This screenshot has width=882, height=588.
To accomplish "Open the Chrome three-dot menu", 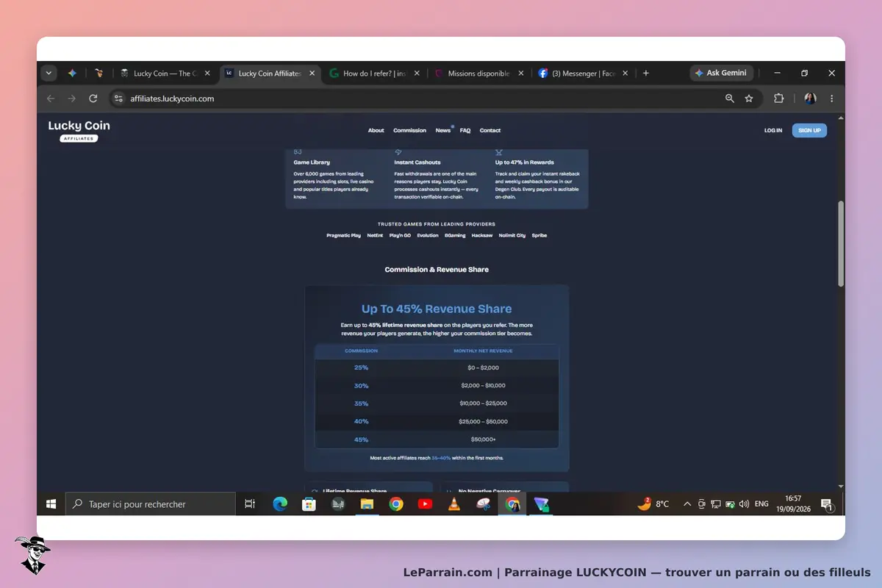I will pyautogui.click(x=832, y=98).
